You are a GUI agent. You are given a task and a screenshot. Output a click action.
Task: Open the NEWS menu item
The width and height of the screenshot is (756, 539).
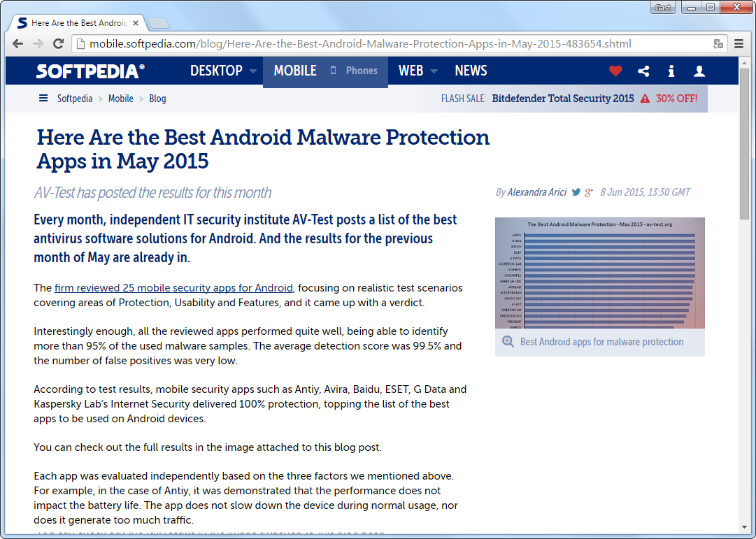pyautogui.click(x=471, y=71)
